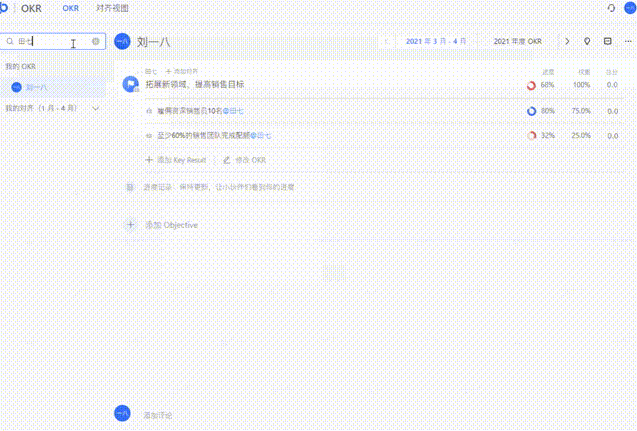Click the progress record icon left of 进度记录
The width and height of the screenshot is (637, 431).
click(x=130, y=187)
